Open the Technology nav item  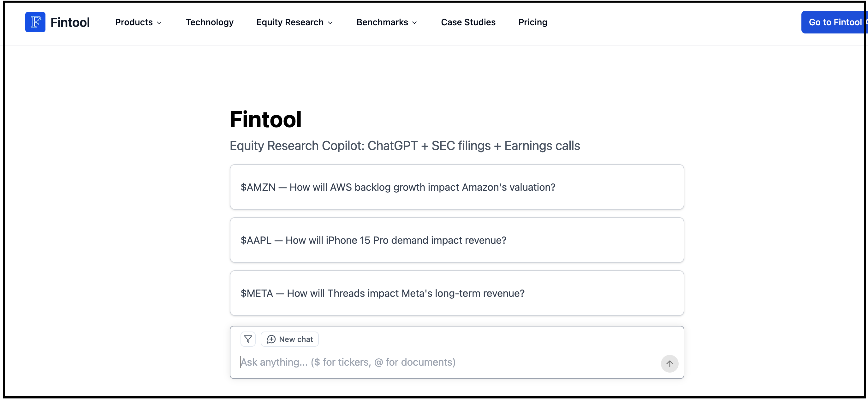210,22
